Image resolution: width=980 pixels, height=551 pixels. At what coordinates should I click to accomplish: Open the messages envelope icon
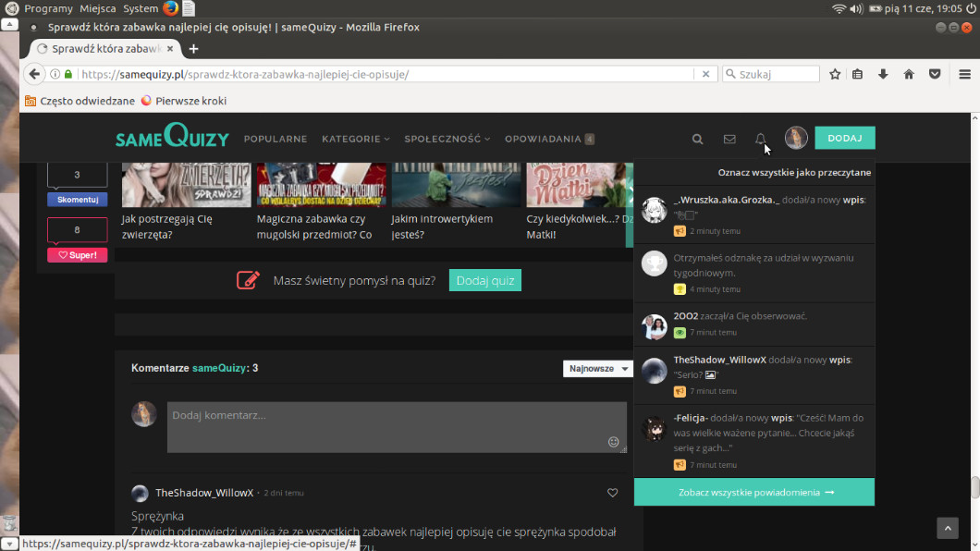(729, 139)
